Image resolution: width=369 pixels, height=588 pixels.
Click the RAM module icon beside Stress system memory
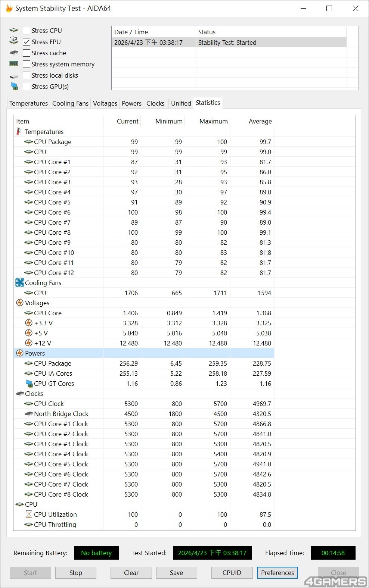click(x=14, y=64)
